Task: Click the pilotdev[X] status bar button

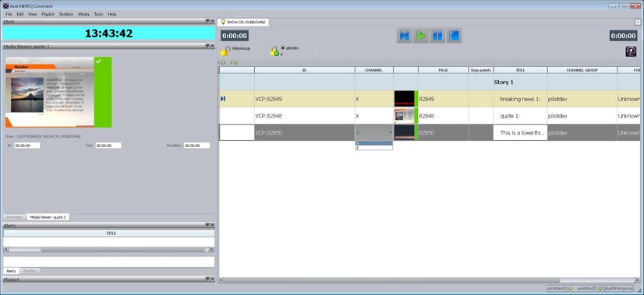Action: pos(561,289)
